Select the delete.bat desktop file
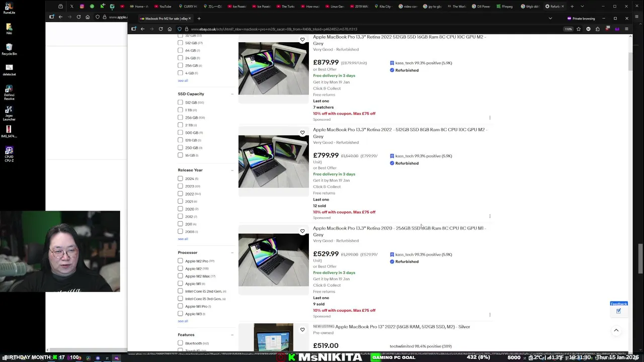 pos(9,70)
